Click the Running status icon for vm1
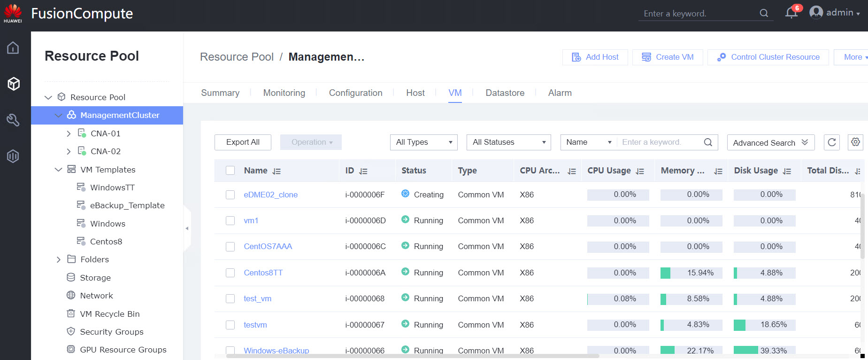The width and height of the screenshot is (868, 360). coord(406,219)
